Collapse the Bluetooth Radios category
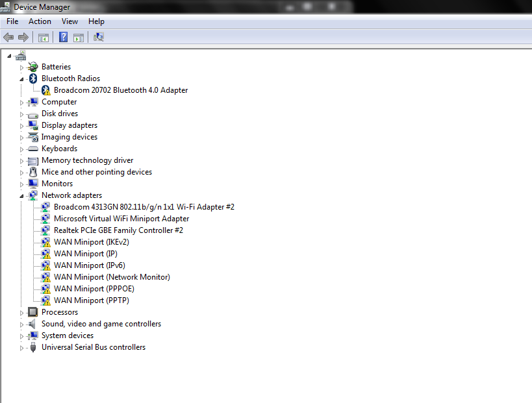Viewport: 532px width, 403px height. pyautogui.click(x=21, y=79)
